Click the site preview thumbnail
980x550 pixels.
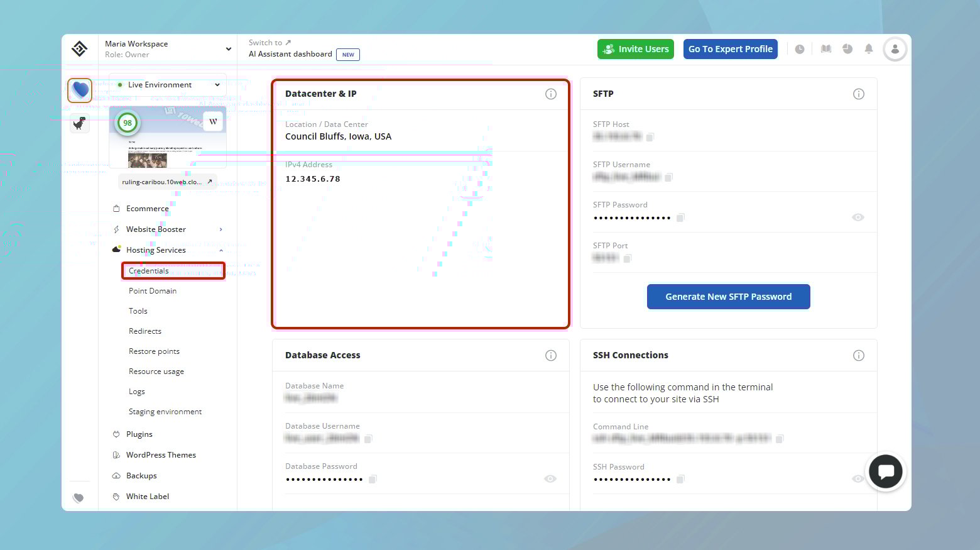[x=168, y=137]
